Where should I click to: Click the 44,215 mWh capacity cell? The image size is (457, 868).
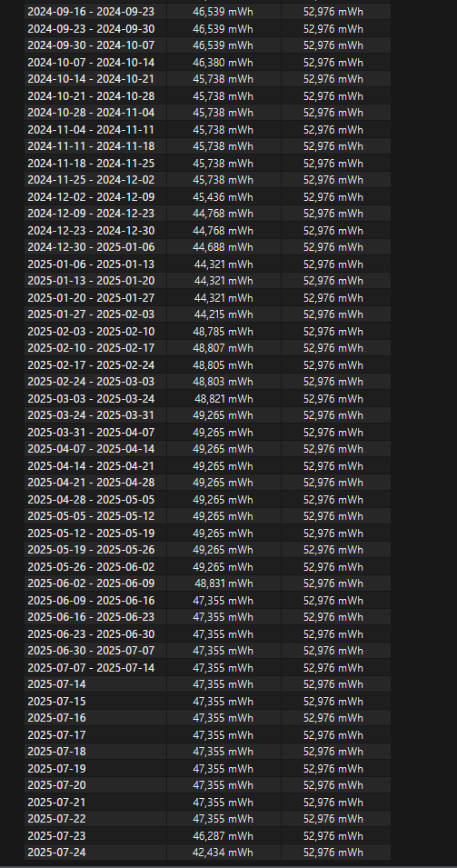[223, 314]
